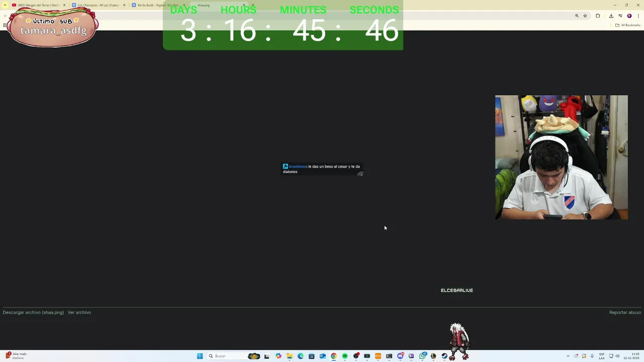Click the Buscar search box in taskbar
The height and width of the screenshot is (362, 644).
[234, 356]
